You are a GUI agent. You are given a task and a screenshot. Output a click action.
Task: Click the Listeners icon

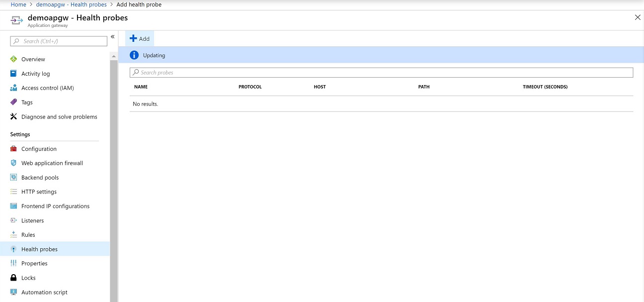pos(13,220)
